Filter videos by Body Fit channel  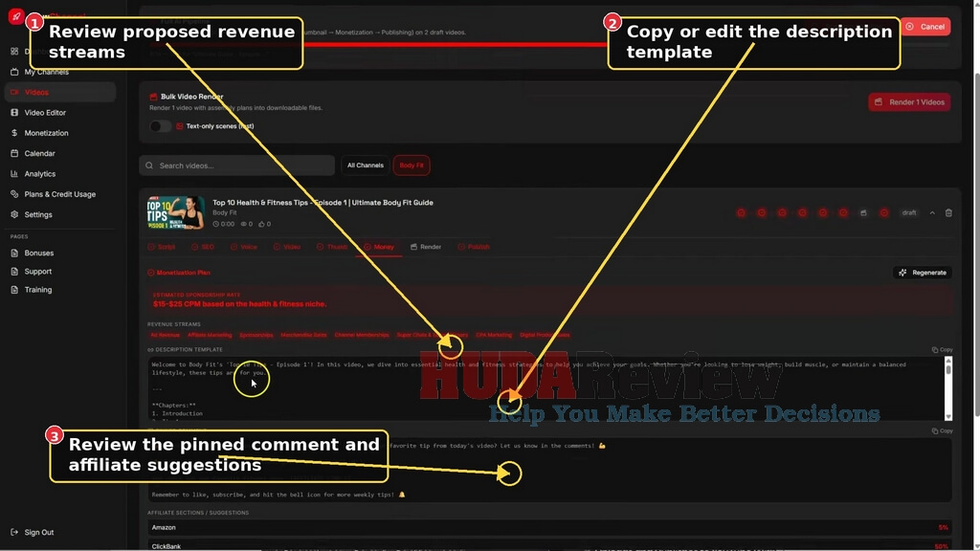(412, 165)
